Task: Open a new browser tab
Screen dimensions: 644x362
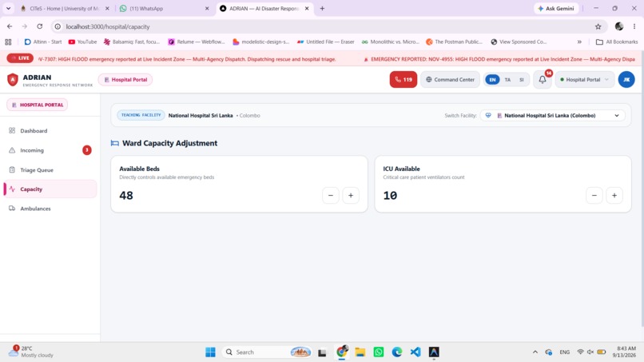Action: tap(322, 8)
